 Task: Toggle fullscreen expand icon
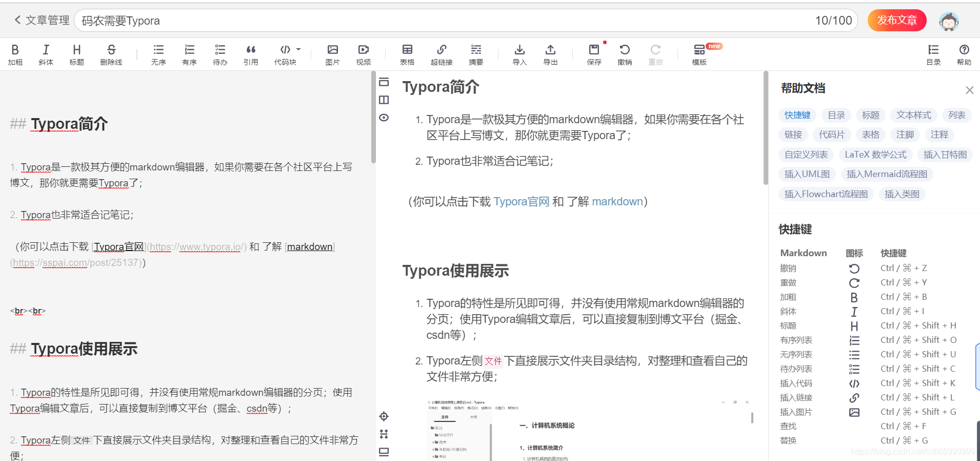click(x=384, y=434)
